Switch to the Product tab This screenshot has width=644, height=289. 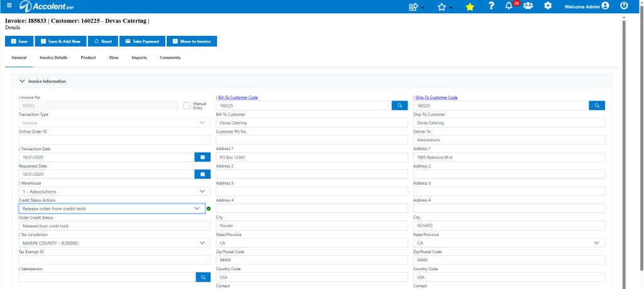point(88,57)
